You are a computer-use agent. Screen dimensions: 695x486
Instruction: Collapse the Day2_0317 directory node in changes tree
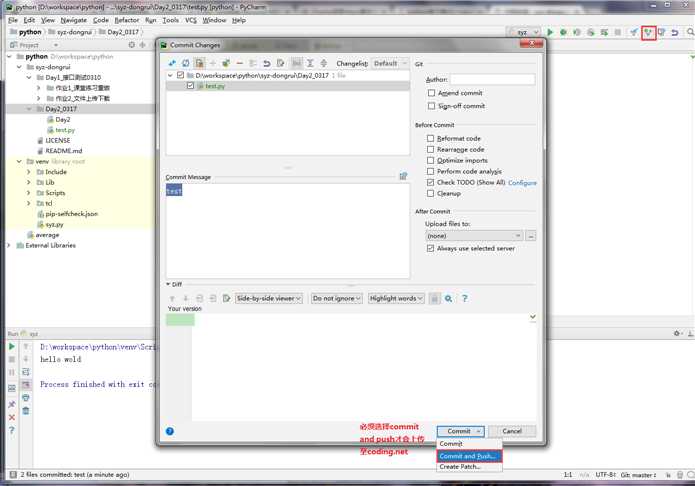click(170, 75)
